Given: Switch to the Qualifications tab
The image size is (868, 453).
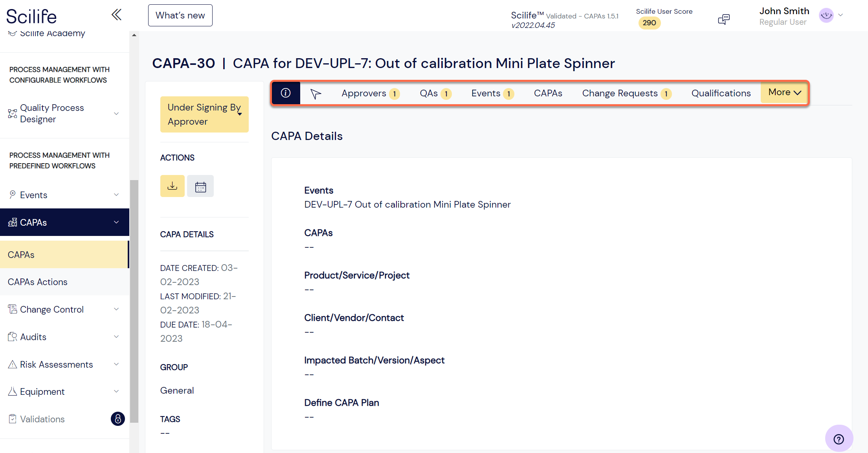Looking at the screenshot, I should pyautogui.click(x=721, y=93).
